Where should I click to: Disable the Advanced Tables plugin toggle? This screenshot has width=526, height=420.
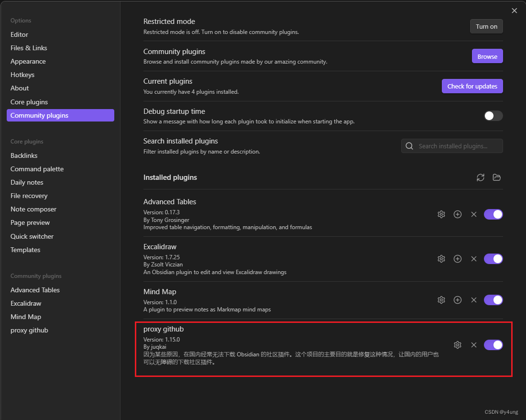493,214
